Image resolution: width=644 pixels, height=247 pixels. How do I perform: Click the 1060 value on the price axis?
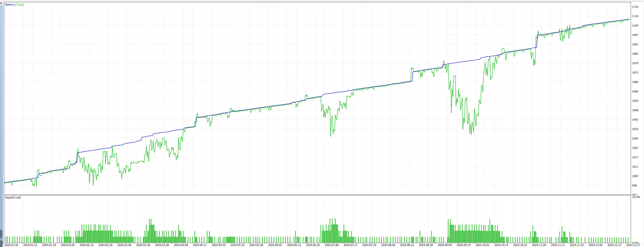tap(635, 91)
